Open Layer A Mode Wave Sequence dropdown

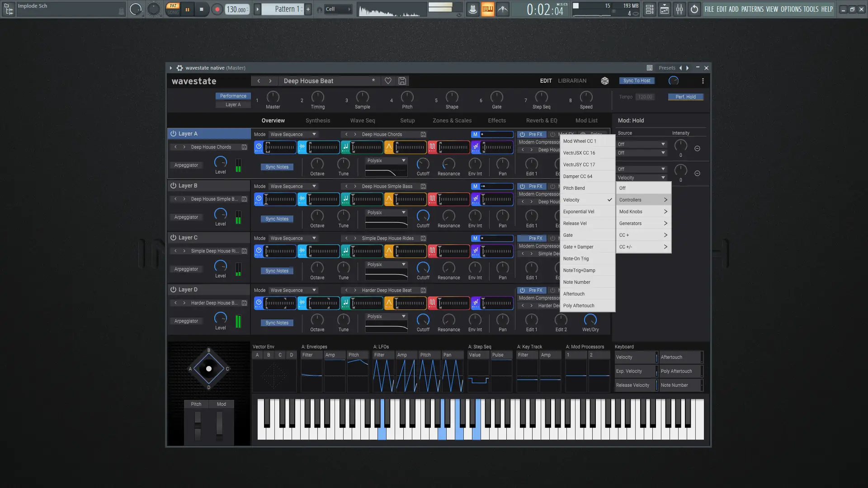pyautogui.click(x=293, y=134)
